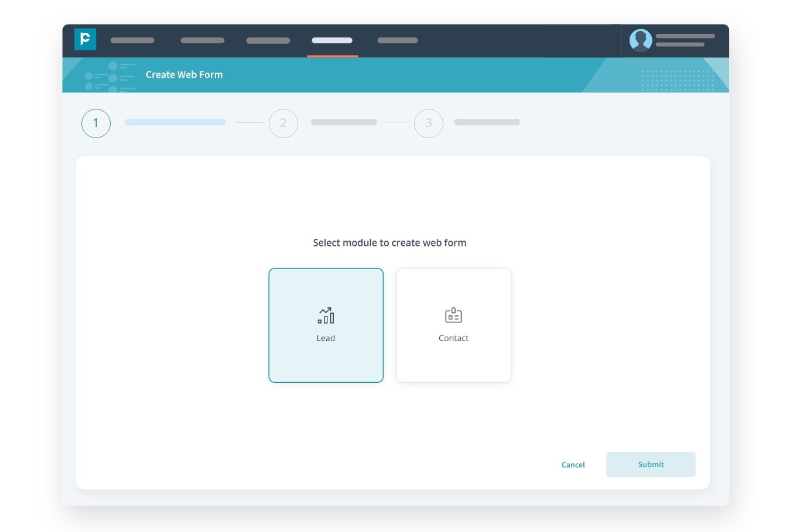Go to step 2 circle
The width and height of the screenshot is (800, 532).
pyautogui.click(x=283, y=123)
